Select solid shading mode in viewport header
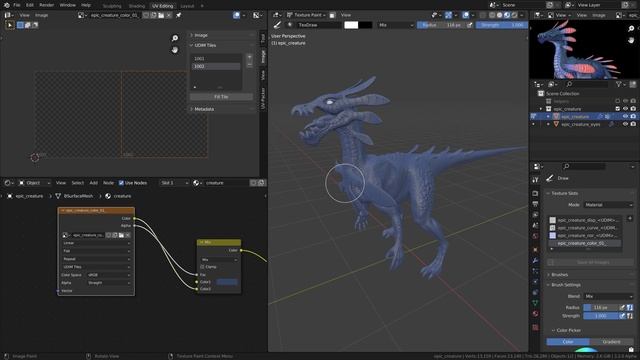 coord(499,15)
